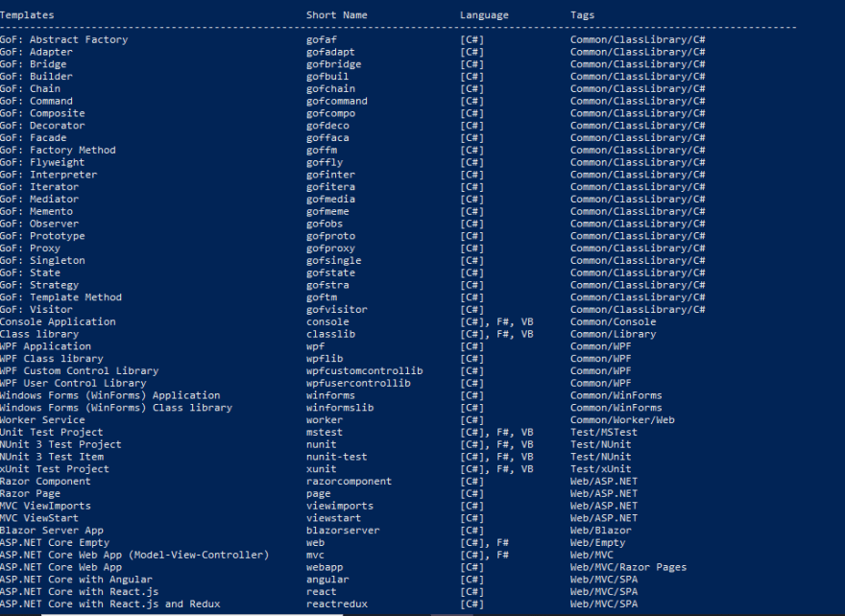Click the 'wpfcustomcontrollib' short name
This screenshot has height=616, width=845.
click(x=365, y=371)
